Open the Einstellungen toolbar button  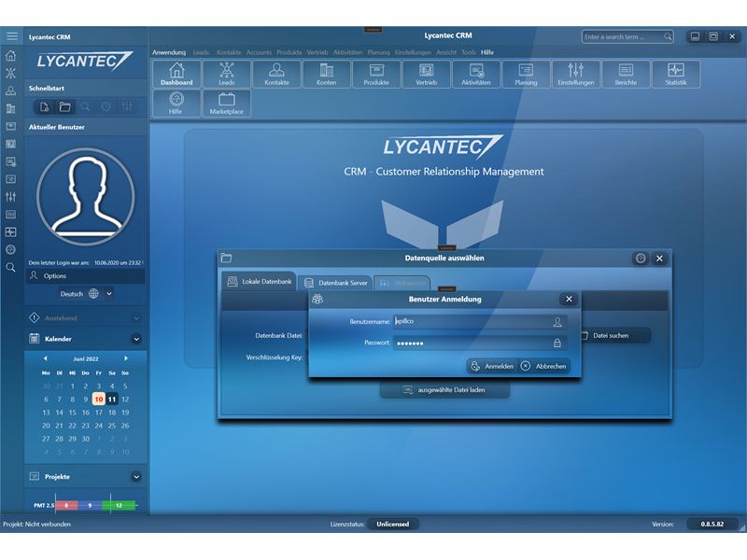(576, 75)
